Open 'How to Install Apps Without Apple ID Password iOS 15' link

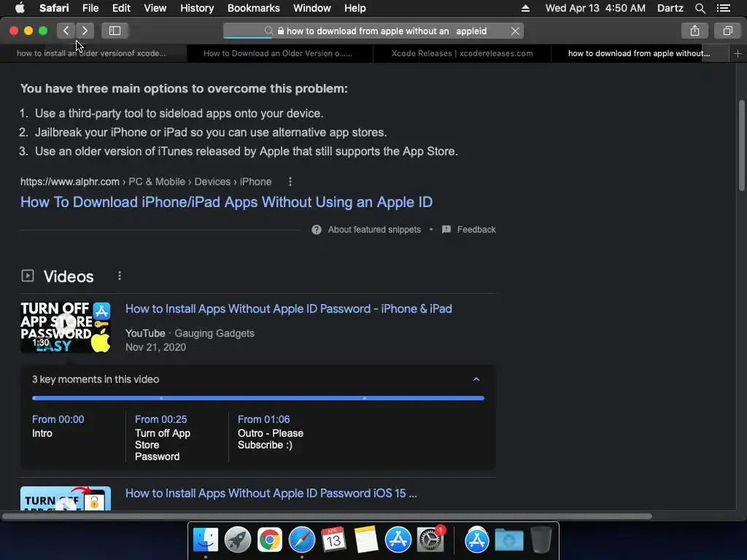(x=271, y=493)
